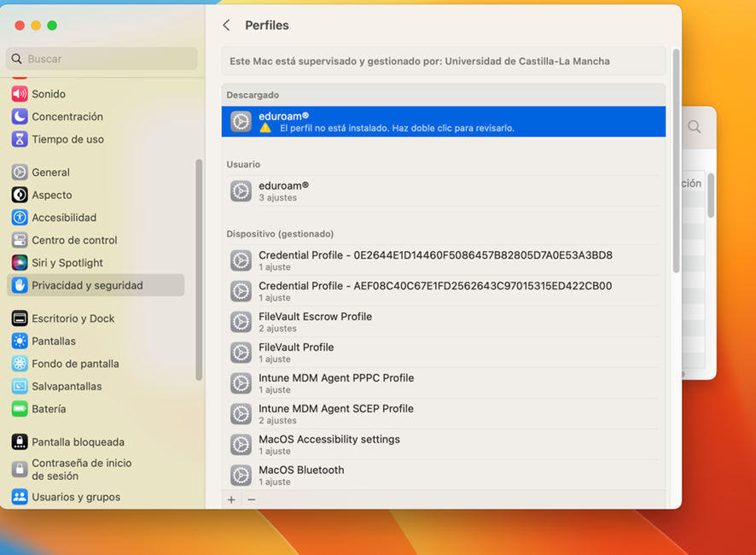Open Escritorio y Dock settings
This screenshot has width=756, height=555.
click(x=73, y=318)
